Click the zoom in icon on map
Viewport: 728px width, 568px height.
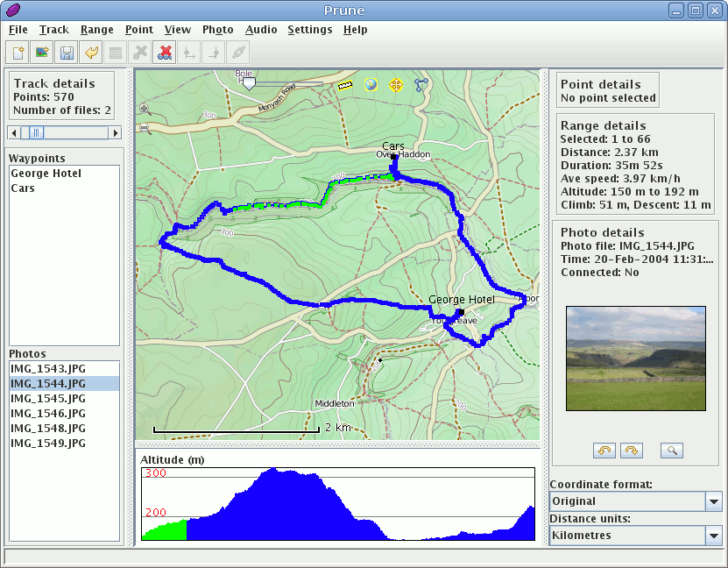click(145, 110)
